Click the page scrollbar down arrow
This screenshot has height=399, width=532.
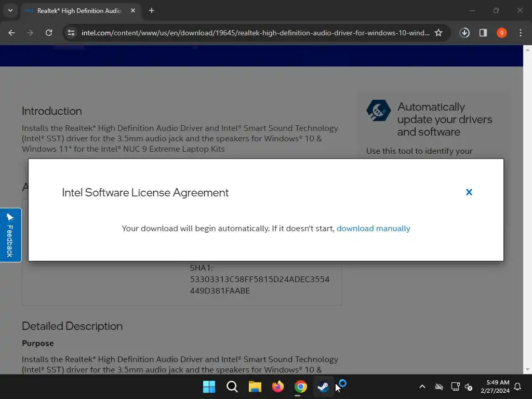527,369
